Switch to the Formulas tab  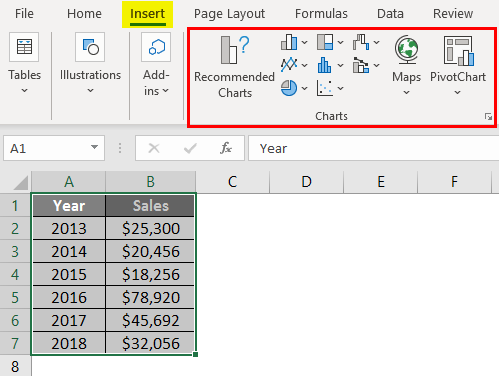321,14
